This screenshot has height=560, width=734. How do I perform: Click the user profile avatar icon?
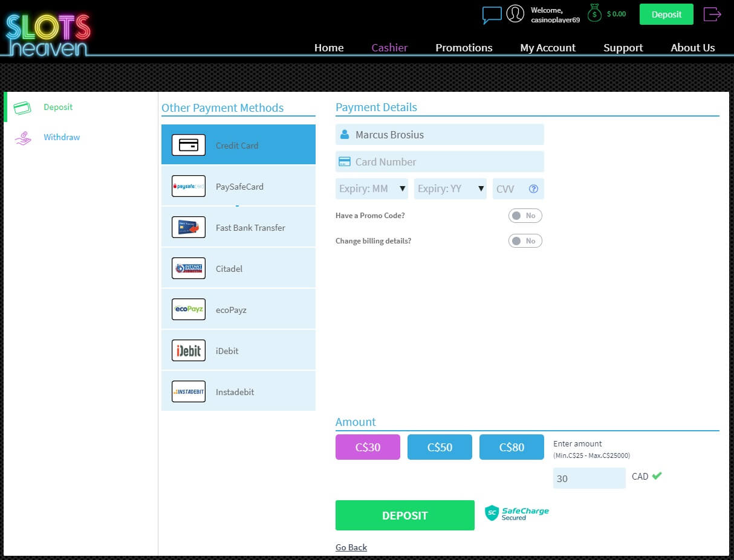[x=515, y=14]
